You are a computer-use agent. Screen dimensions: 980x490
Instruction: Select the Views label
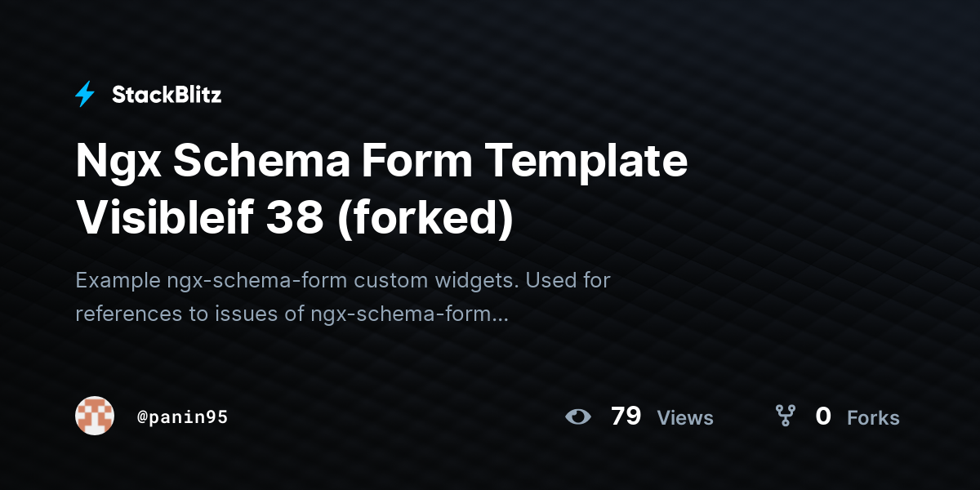(685, 418)
